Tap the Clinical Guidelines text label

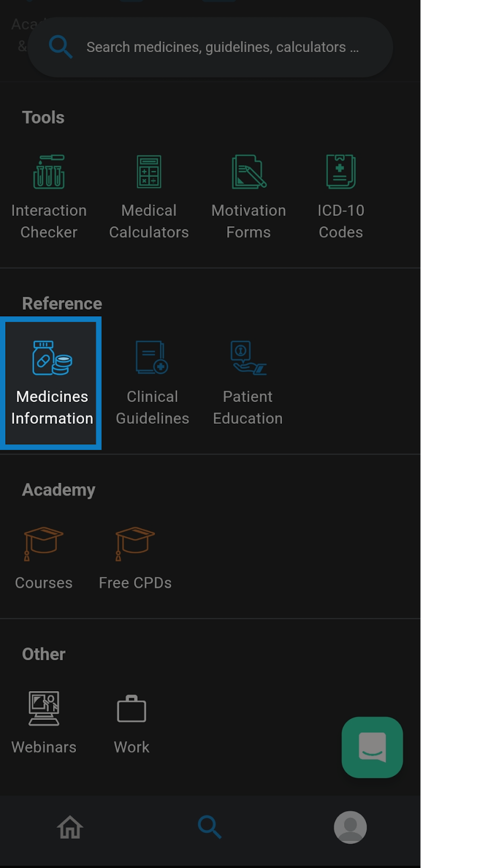152,407
